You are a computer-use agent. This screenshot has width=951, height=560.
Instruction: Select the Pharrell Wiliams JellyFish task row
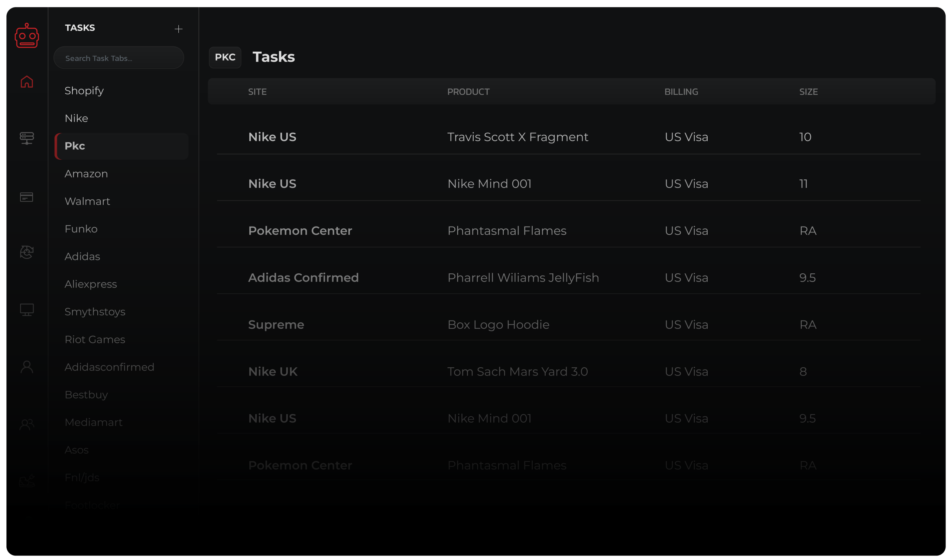click(523, 278)
